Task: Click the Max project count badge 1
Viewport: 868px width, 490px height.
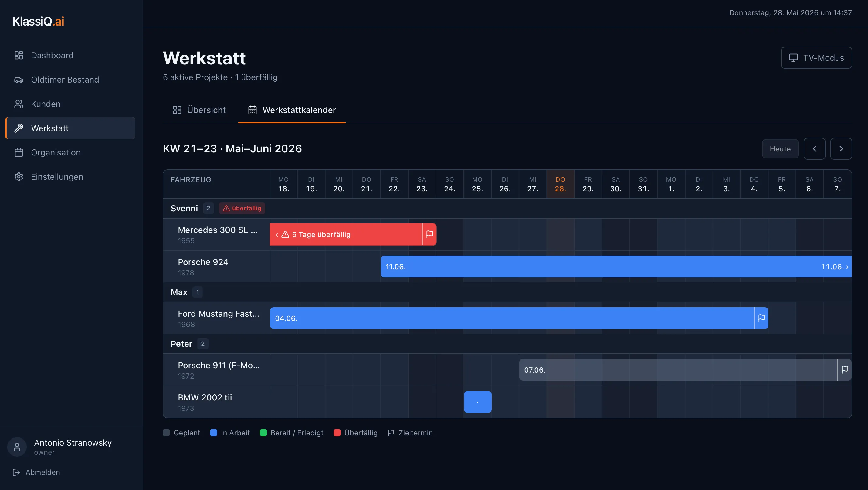Action: tap(198, 292)
